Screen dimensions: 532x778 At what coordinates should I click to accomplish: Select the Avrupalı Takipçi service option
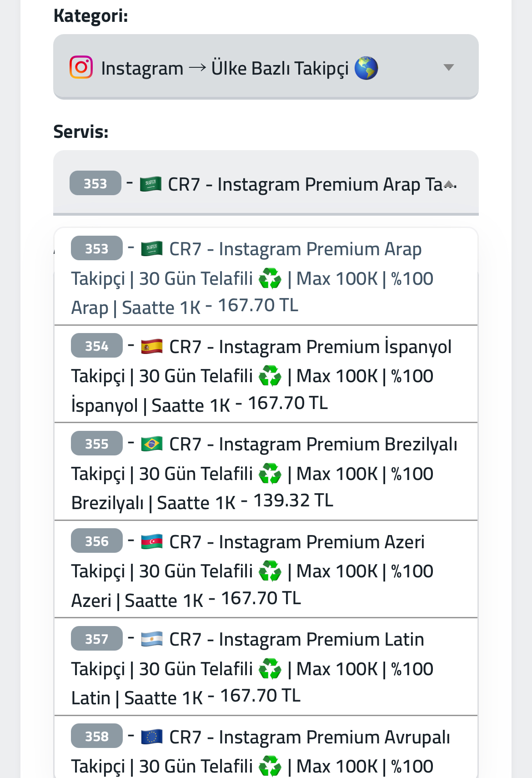[x=266, y=747]
